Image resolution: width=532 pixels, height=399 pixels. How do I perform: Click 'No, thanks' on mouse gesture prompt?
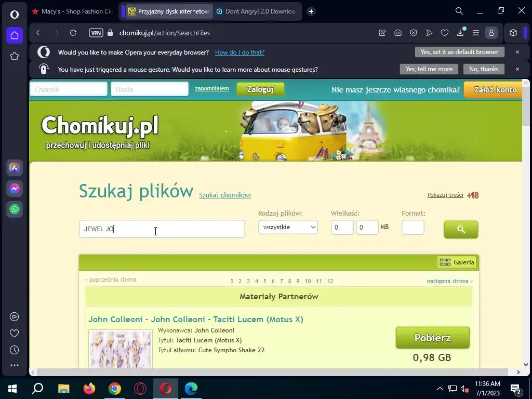(x=484, y=69)
